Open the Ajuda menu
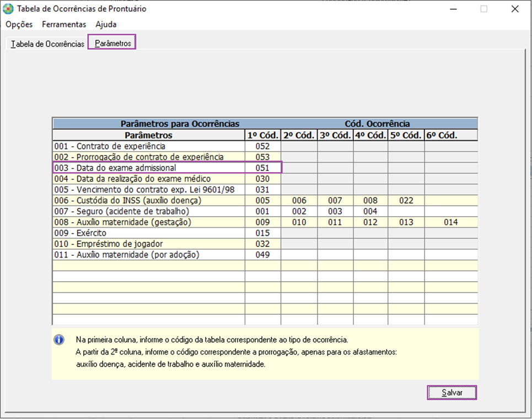532x419 pixels. (106, 24)
